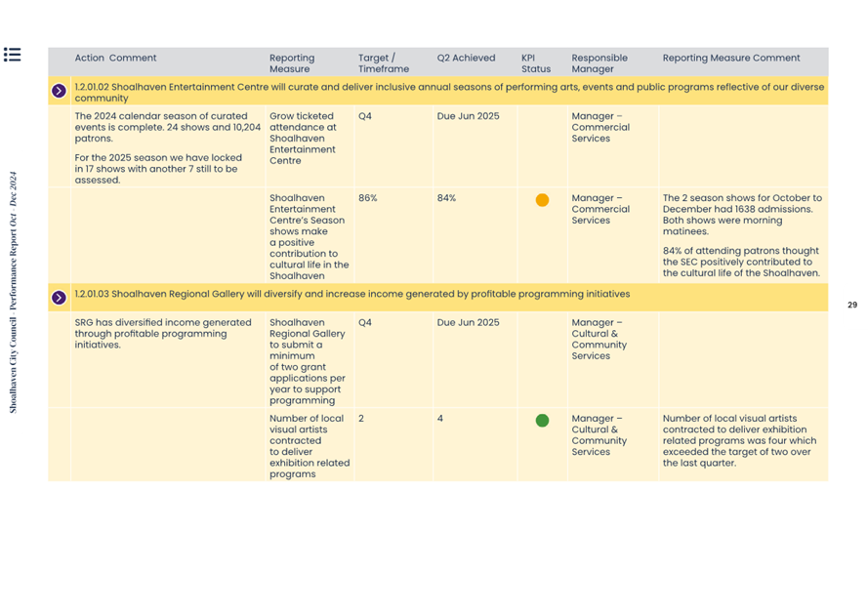Select the Reporting Measure Comment header

point(730,59)
